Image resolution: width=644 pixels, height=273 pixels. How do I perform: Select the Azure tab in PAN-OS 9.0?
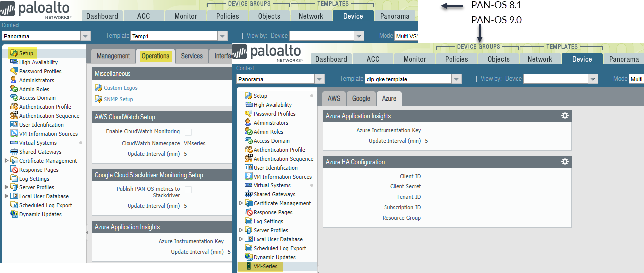click(389, 98)
